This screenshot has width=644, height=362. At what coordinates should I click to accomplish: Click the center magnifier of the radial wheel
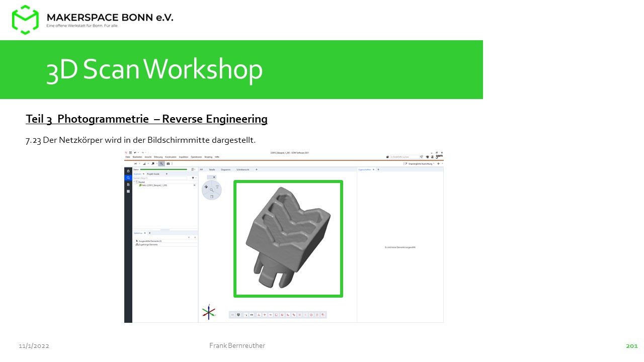coord(212,190)
